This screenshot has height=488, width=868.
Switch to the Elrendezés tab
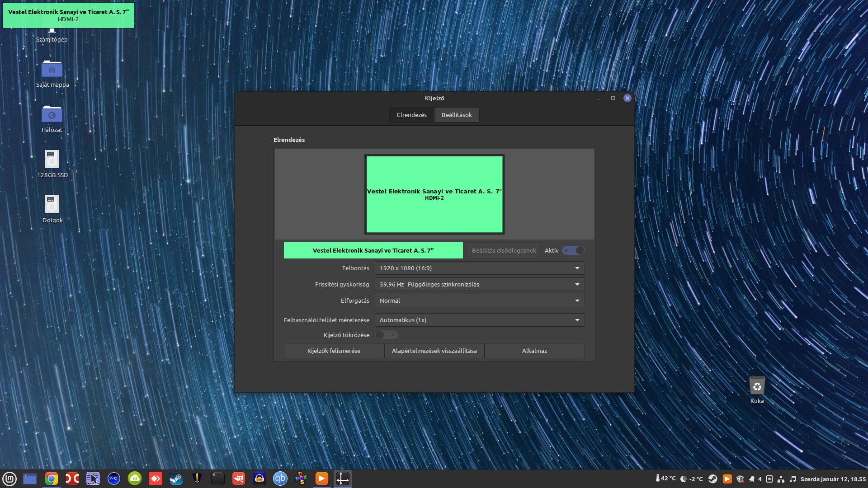(411, 115)
